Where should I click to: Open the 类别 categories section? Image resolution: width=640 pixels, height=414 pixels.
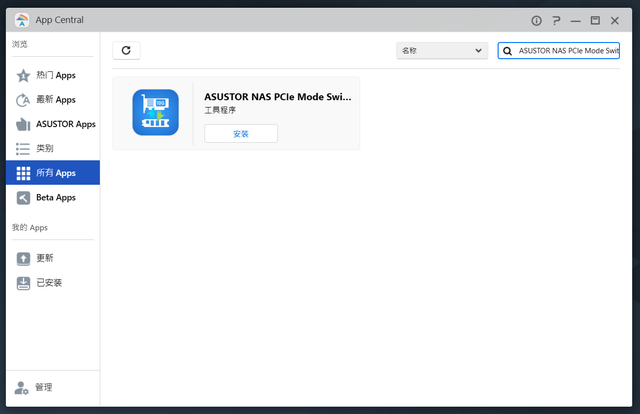pos(53,148)
